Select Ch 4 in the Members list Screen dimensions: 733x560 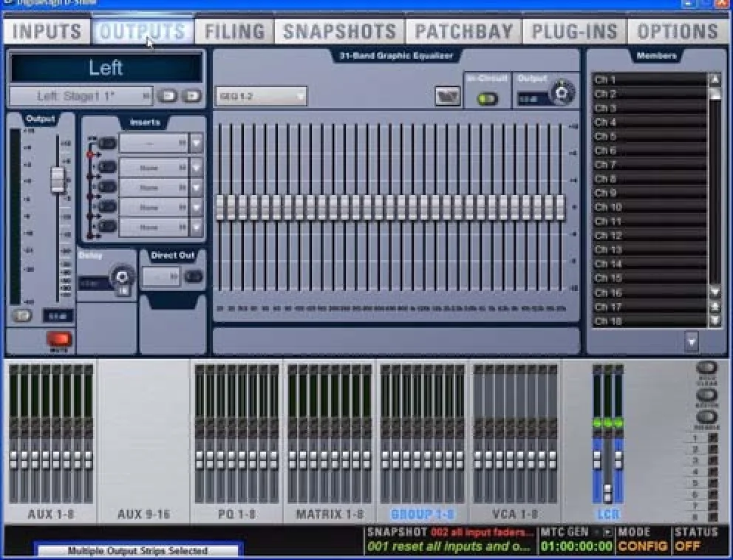click(x=650, y=123)
